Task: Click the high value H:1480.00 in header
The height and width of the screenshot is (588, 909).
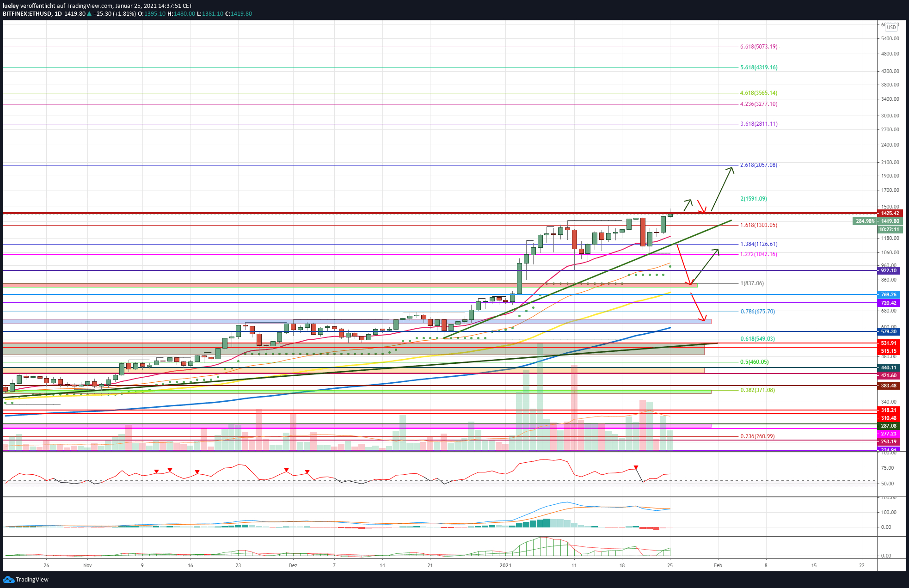Action: pos(181,14)
